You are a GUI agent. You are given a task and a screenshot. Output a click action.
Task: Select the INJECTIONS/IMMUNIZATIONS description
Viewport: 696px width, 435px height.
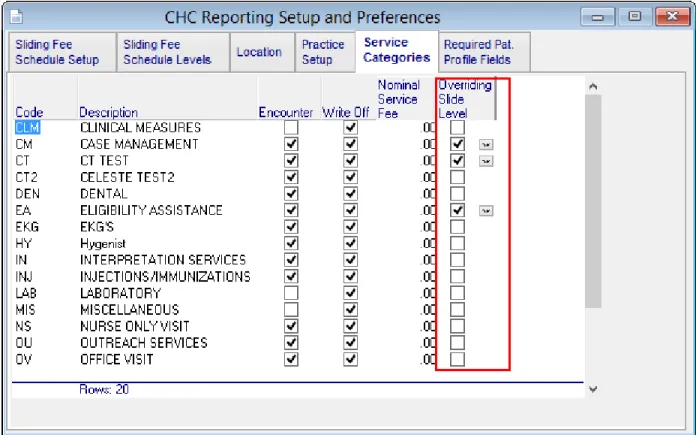coord(165,277)
